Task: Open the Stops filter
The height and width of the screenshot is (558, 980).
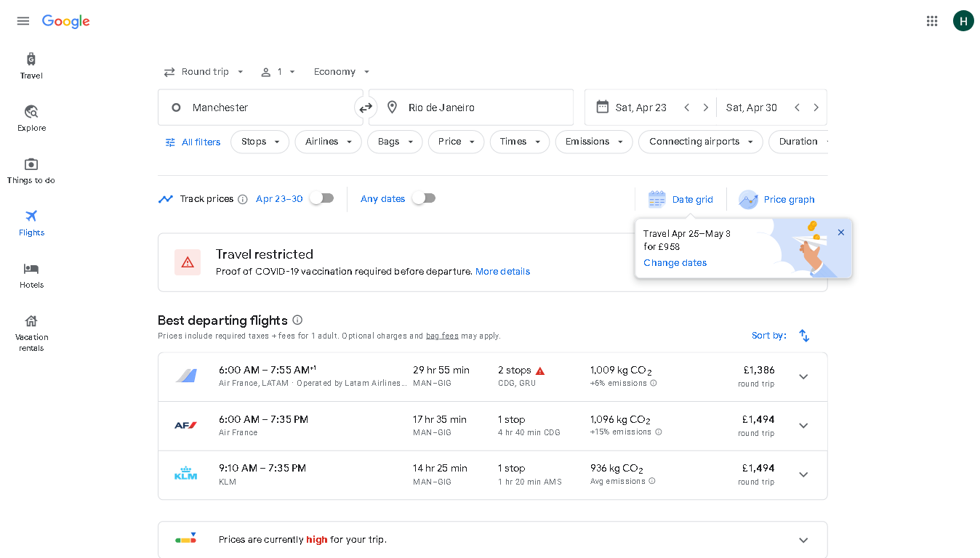Action: tap(260, 142)
